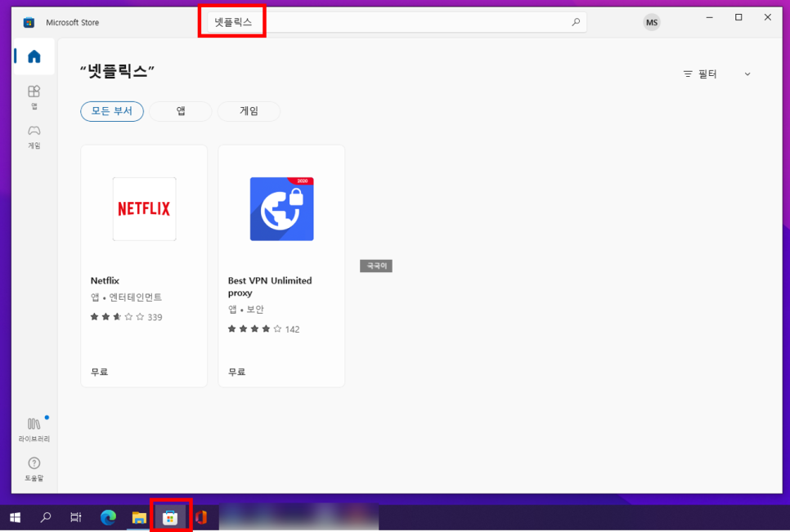
Task: Open taskbar search
Action: pyautogui.click(x=46, y=517)
